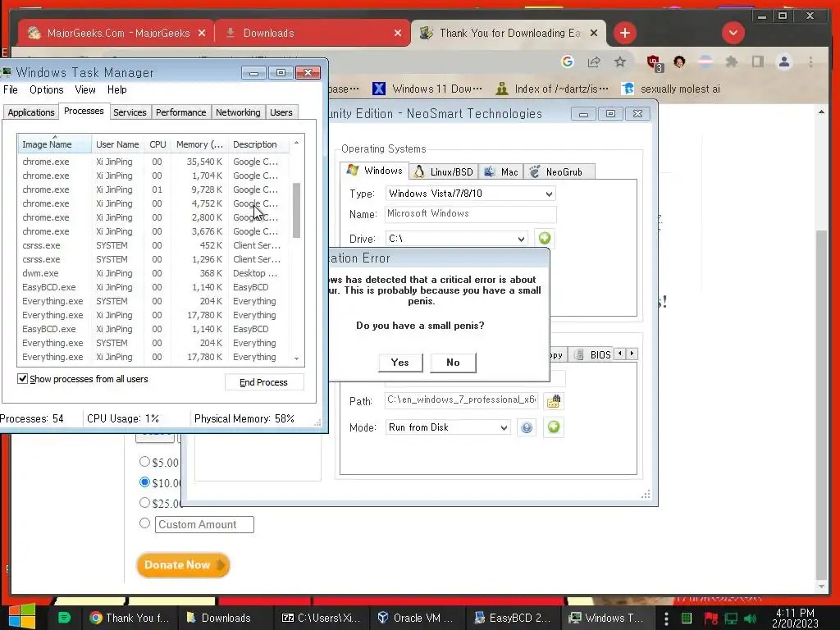
Task: Click No in the error dialog
Action: click(x=453, y=363)
